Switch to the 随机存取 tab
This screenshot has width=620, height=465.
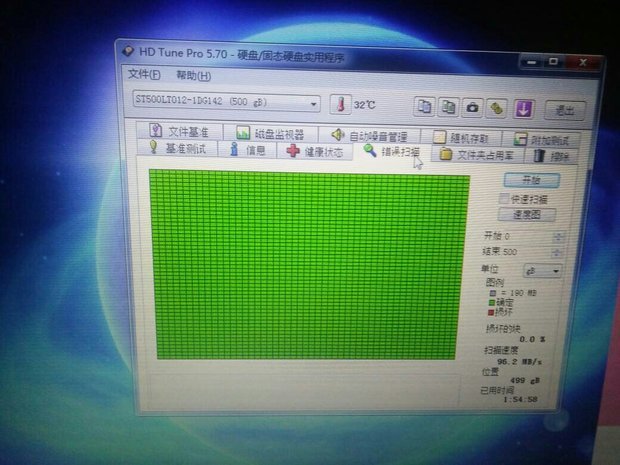[x=461, y=138]
